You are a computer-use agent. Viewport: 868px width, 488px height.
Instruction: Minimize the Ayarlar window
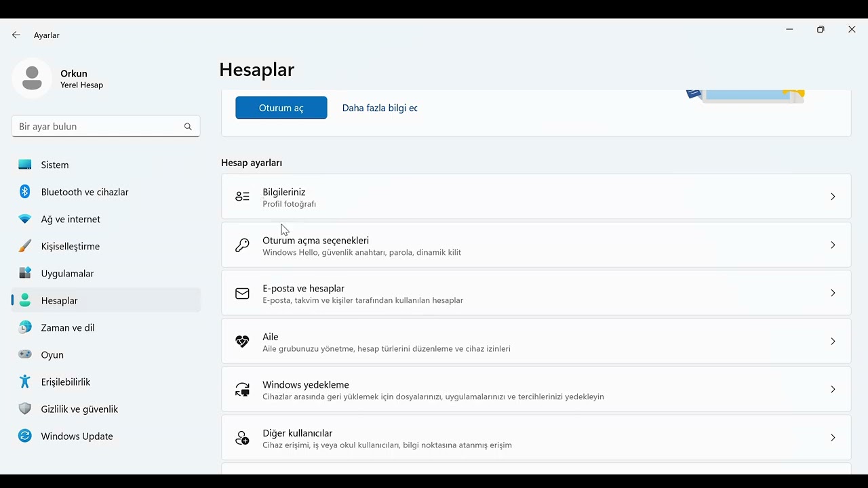(x=789, y=29)
